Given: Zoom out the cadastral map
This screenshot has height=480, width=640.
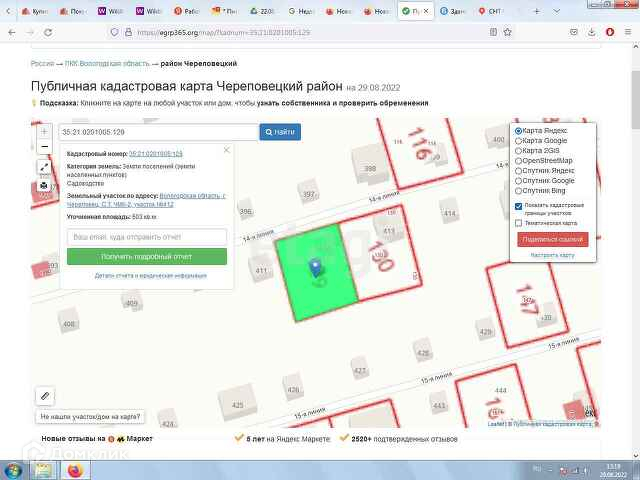Looking at the screenshot, I should pos(44,147).
